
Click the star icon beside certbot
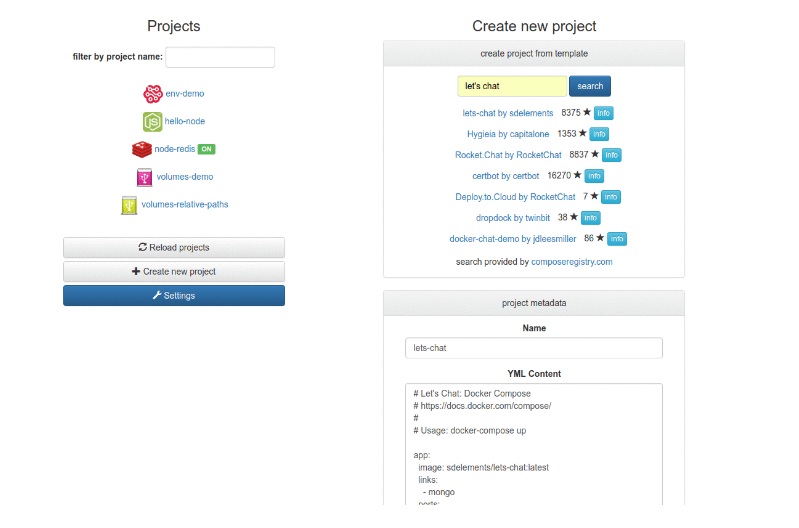[x=577, y=176]
